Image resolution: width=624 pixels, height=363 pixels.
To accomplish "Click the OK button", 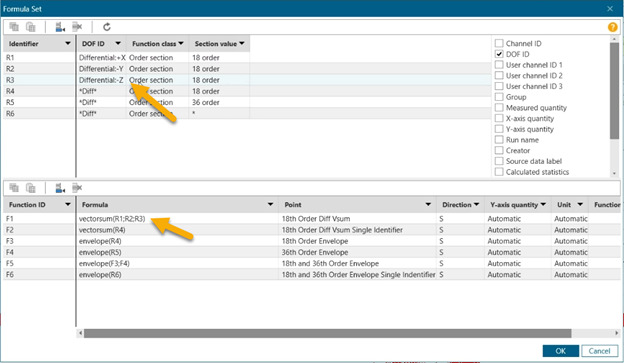I will [x=560, y=351].
